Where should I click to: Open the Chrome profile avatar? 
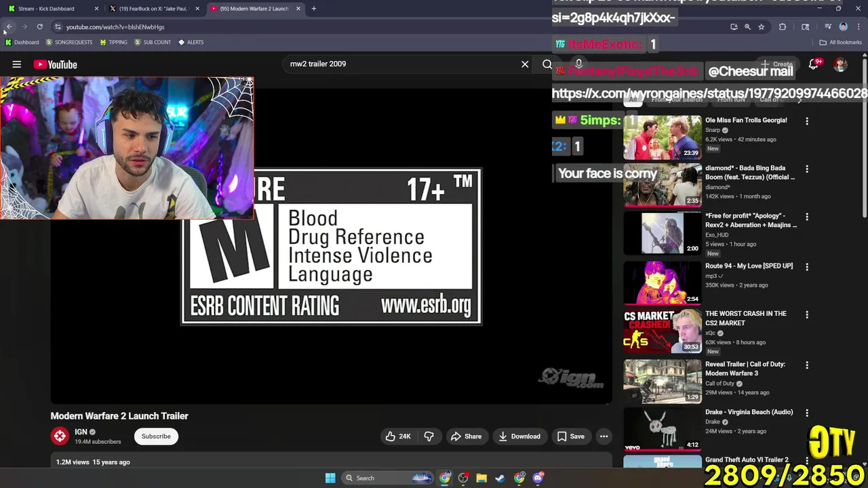pos(843,27)
